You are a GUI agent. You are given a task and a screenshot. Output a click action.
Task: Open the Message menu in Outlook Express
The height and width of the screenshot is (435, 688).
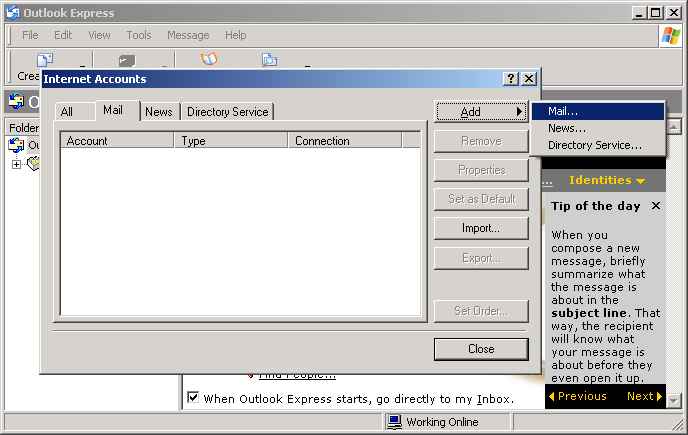pyautogui.click(x=188, y=35)
